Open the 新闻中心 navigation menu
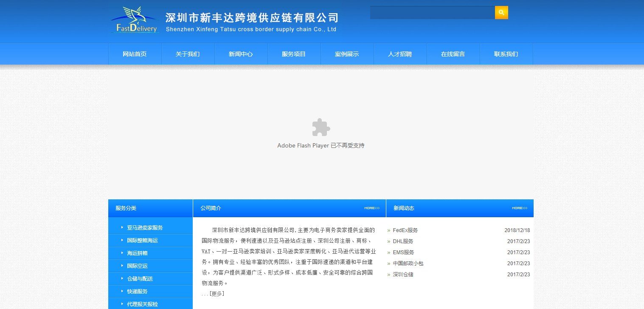 click(241, 54)
